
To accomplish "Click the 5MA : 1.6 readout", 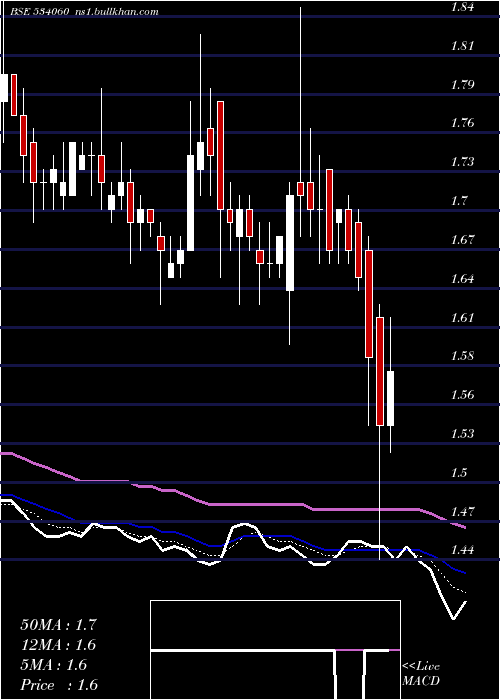I will (x=54, y=665).
